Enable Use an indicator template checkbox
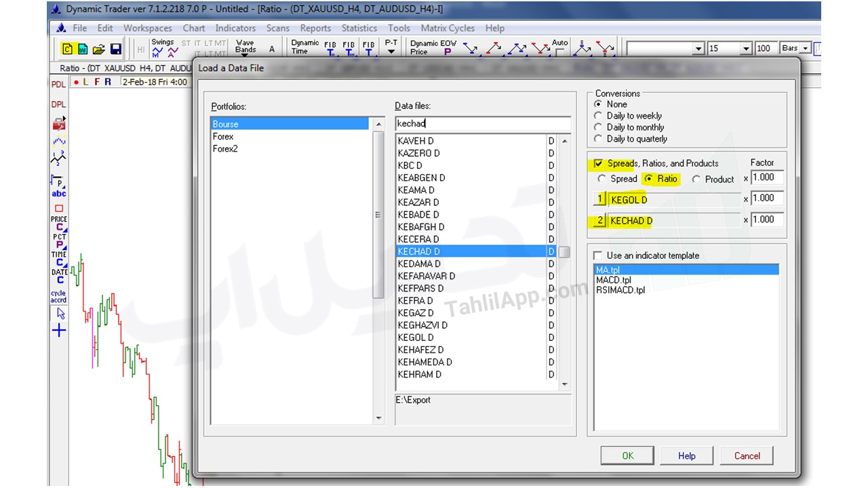The image size is (868, 488). coord(597,256)
